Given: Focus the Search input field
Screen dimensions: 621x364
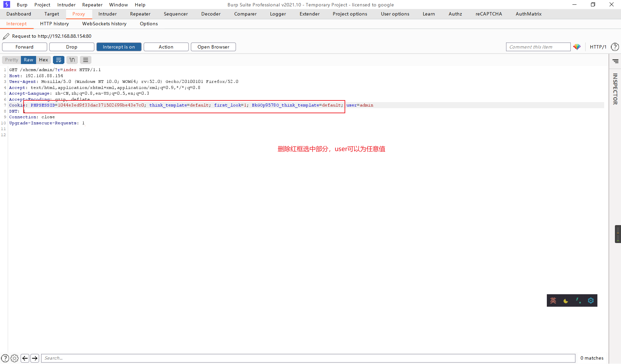Looking at the screenshot, I should [x=308, y=358].
